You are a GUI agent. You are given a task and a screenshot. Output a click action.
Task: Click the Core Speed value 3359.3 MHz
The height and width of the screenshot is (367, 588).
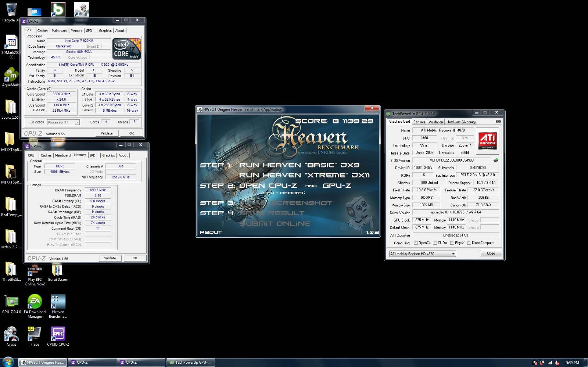tap(61, 94)
